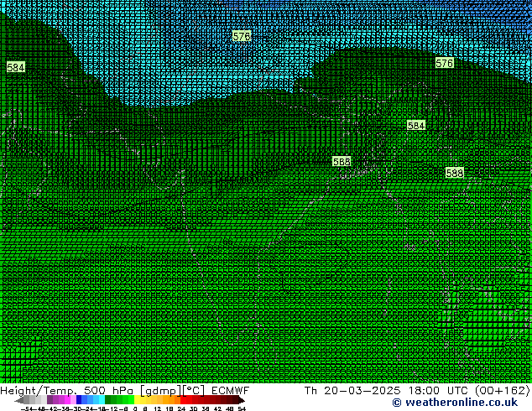
Task: Pick the yellow legend swatch above 0
Action: point(137,399)
